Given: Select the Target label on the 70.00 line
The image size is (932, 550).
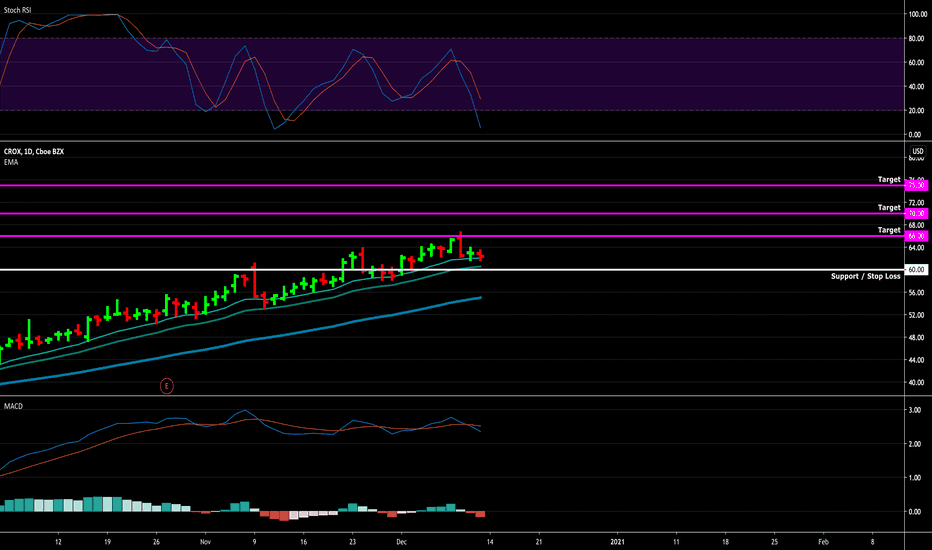Looking at the screenshot, I should pos(889,208).
